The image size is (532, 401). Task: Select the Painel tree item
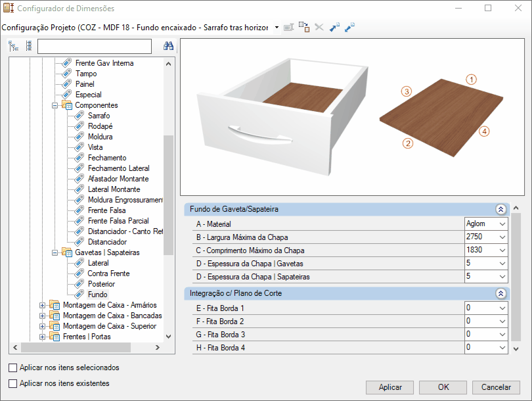click(85, 84)
